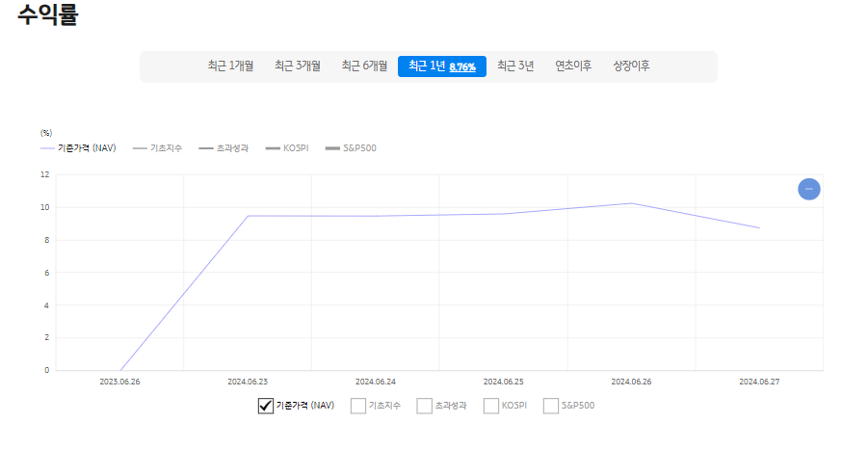This screenshot has width=868, height=449.
Task: Click the 8.76% return link
Action: point(462,67)
